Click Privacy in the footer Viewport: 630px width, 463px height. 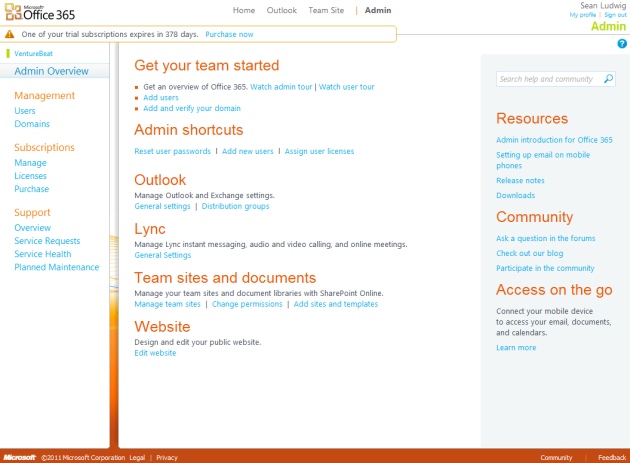point(167,457)
